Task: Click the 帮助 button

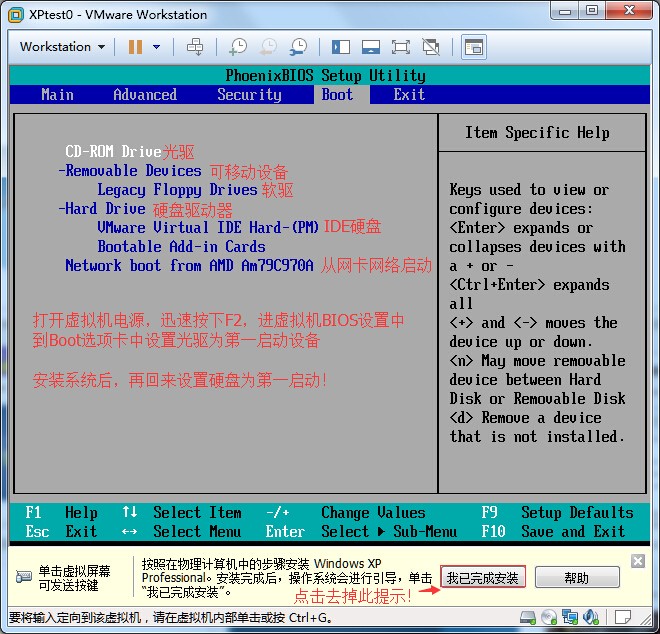Action: [x=576, y=578]
